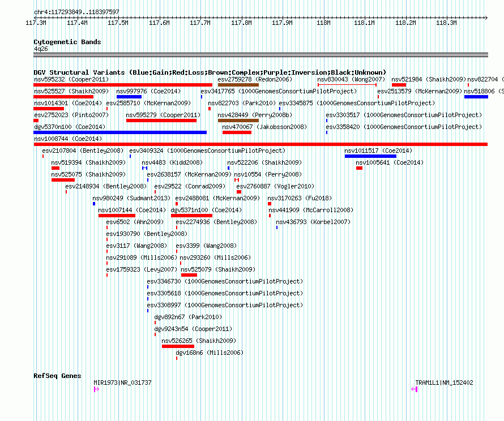Click the nsv526265 red bar

(x=178, y=346)
